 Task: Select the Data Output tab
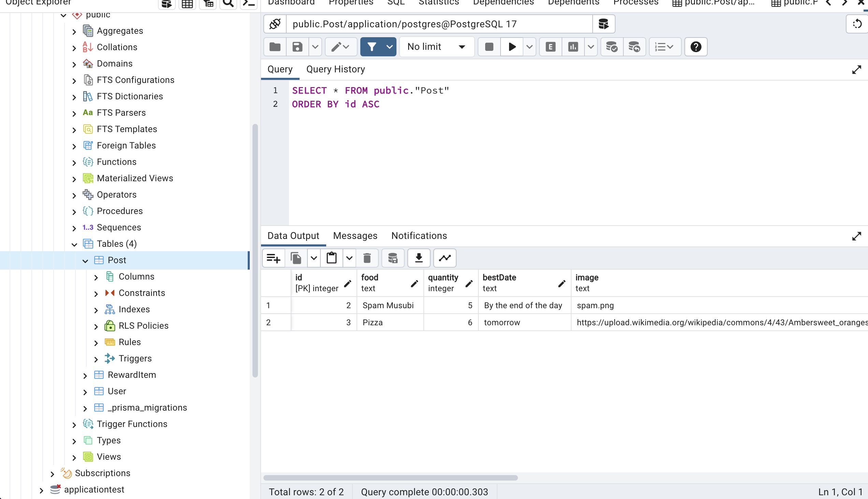point(293,236)
